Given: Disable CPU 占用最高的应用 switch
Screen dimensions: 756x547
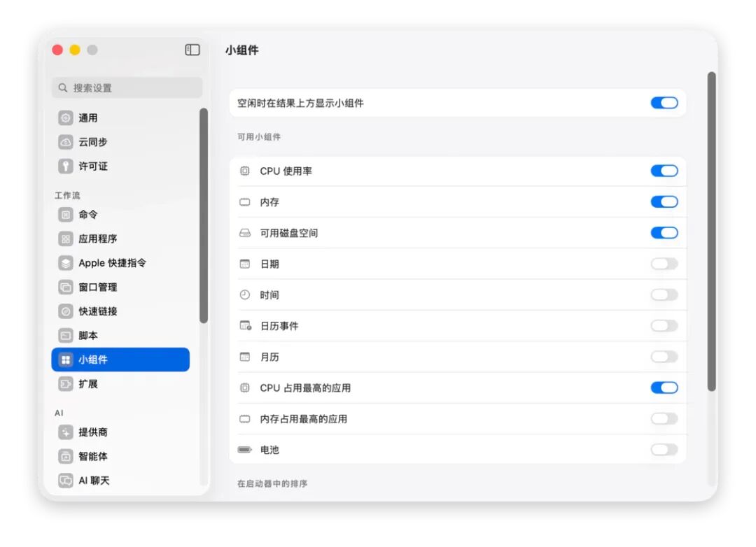Looking at the screenshot, I should pyautogui.click(x=664, y=388).
